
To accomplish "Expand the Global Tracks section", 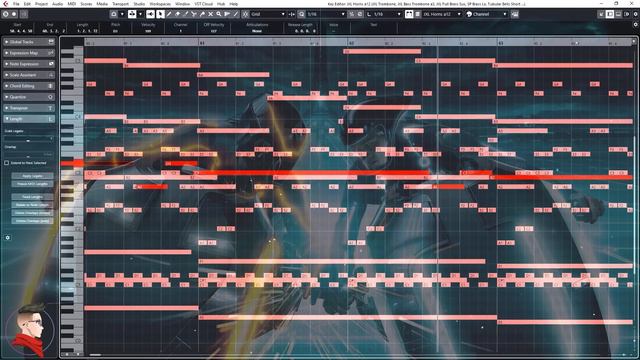I will coord(29,42).
